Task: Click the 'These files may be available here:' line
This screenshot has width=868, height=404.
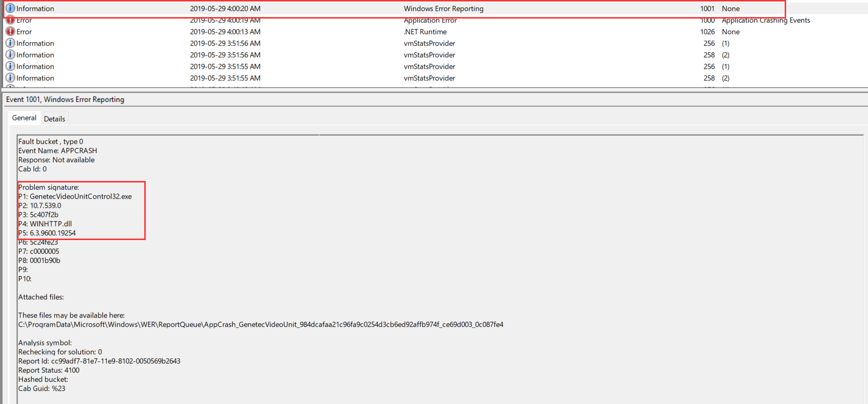Action: [72, 315]
